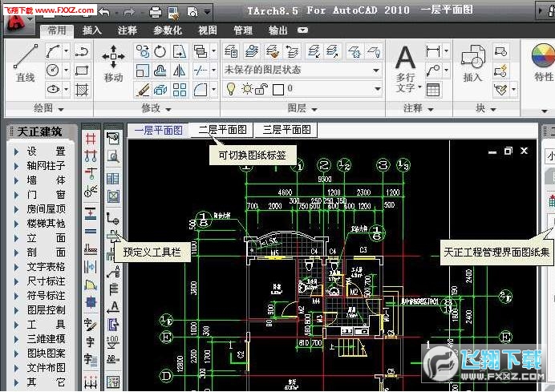The height and width of the screenshot is (392, 555).
Task: Select the Rotate tool in Modify panel
Action: point(160,51)
